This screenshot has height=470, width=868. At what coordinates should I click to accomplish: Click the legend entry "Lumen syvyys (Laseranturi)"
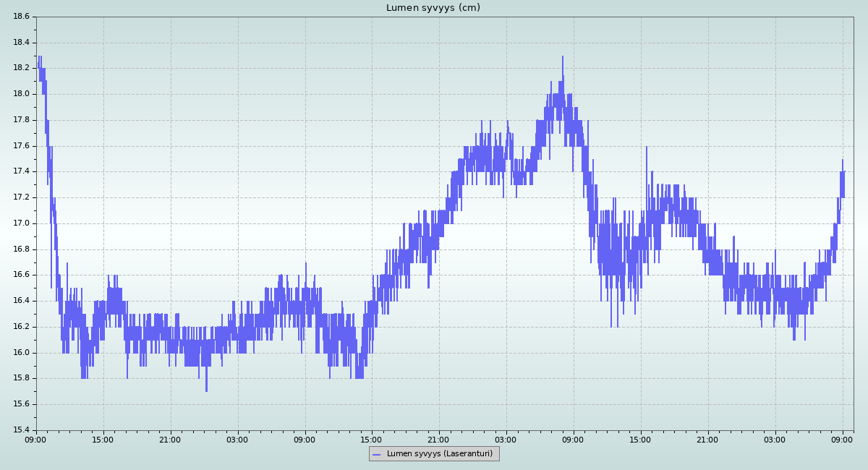tap(439, 454)
